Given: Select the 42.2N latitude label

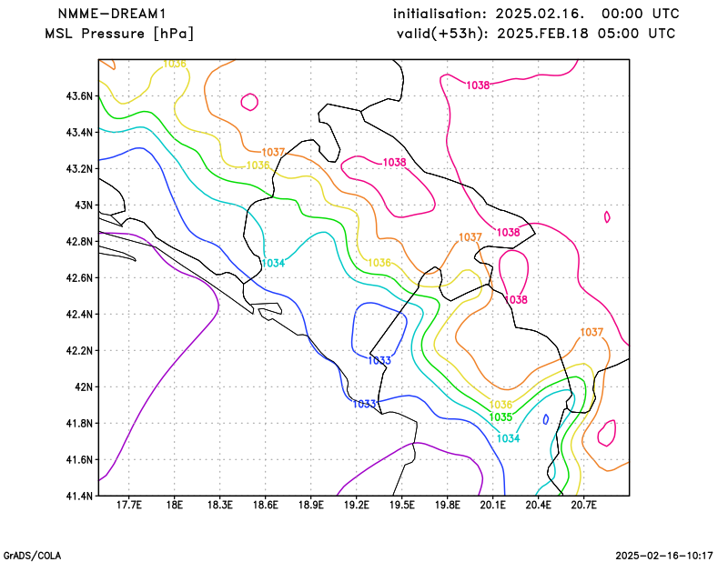Looking at the screenshot, I should pyautogui.click(x=79, y=350).
